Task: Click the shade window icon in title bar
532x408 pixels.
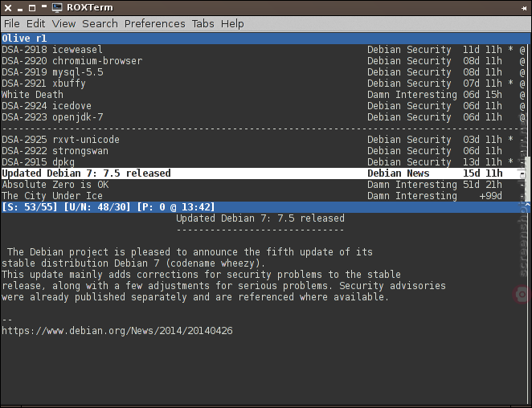Action: (x=44, y=6)
